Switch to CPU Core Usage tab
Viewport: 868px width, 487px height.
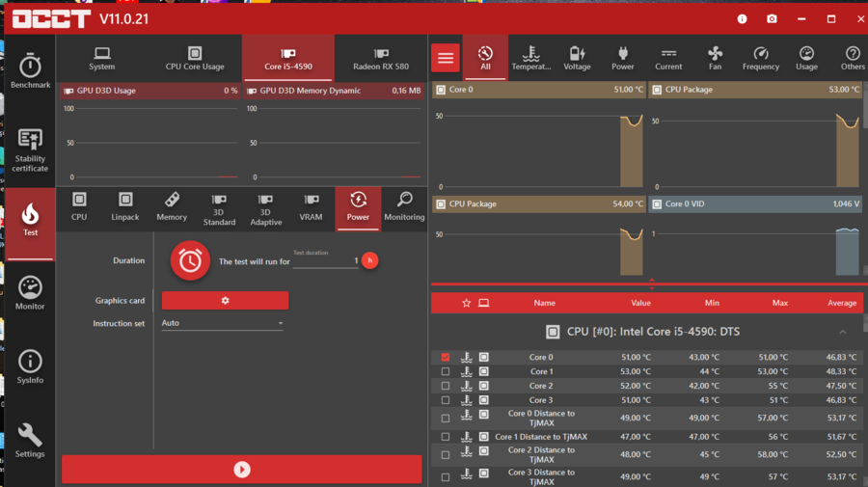point(195,59)
